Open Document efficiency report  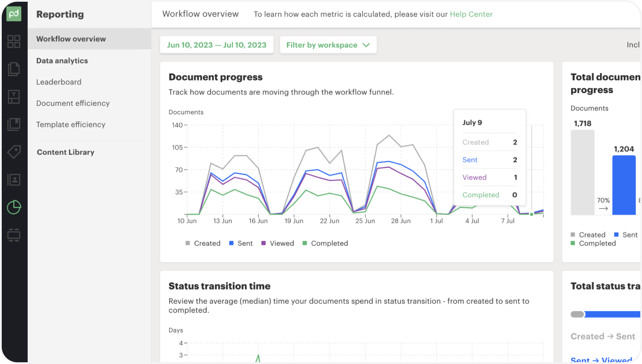[x=73, y=103]
